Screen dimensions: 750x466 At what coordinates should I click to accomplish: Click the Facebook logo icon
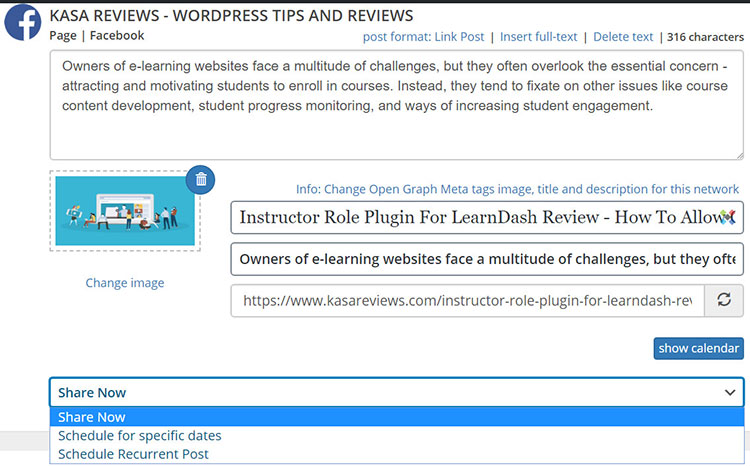click(22, 22)
